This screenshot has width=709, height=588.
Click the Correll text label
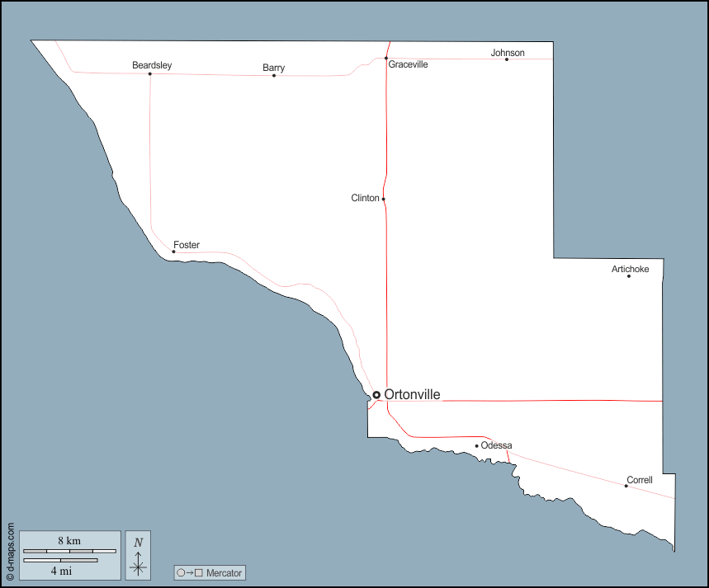click(x=640, y=479)
